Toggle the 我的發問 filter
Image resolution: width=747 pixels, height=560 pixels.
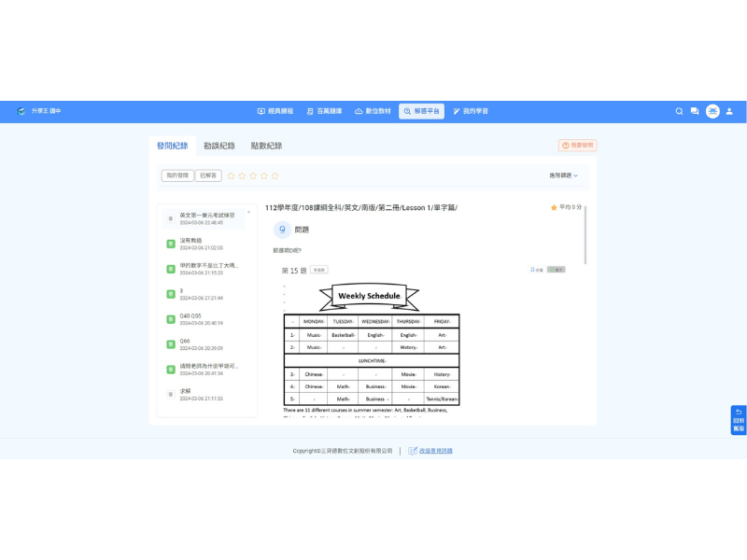click(176, 175)
